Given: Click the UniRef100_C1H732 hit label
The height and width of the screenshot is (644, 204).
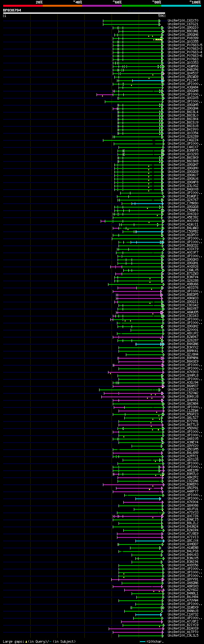Looking at the screenshot, I should pyautogui.click(x=183, y=615).
